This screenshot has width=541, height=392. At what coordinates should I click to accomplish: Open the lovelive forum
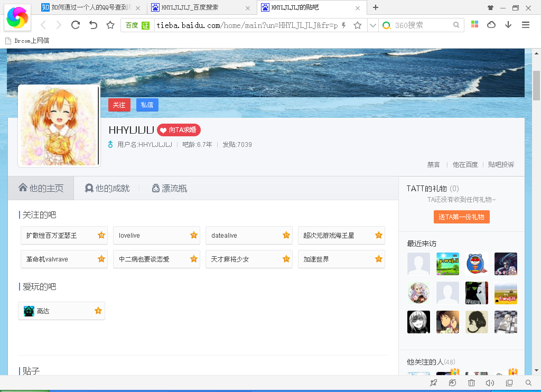click(x=156, y=235)
